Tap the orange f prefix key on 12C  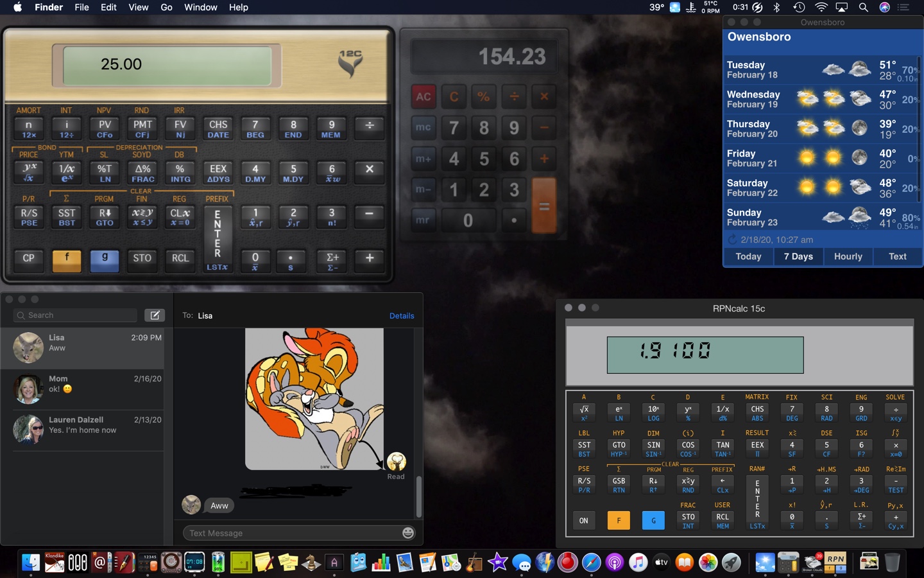point(67,261)
